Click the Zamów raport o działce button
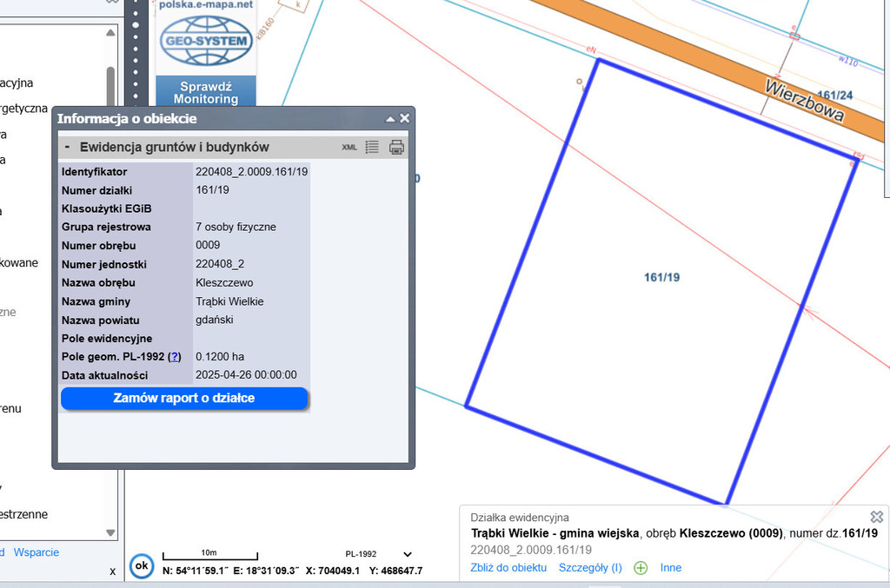 184,399
